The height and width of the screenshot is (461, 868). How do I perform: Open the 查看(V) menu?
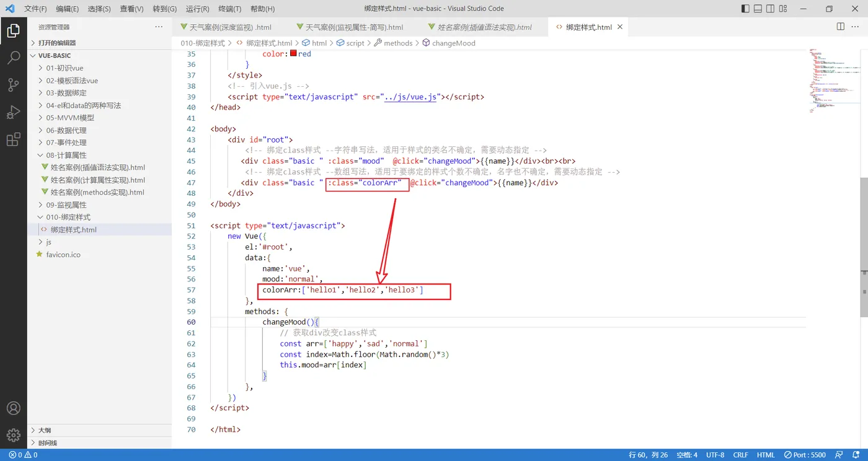click(131, 9)
